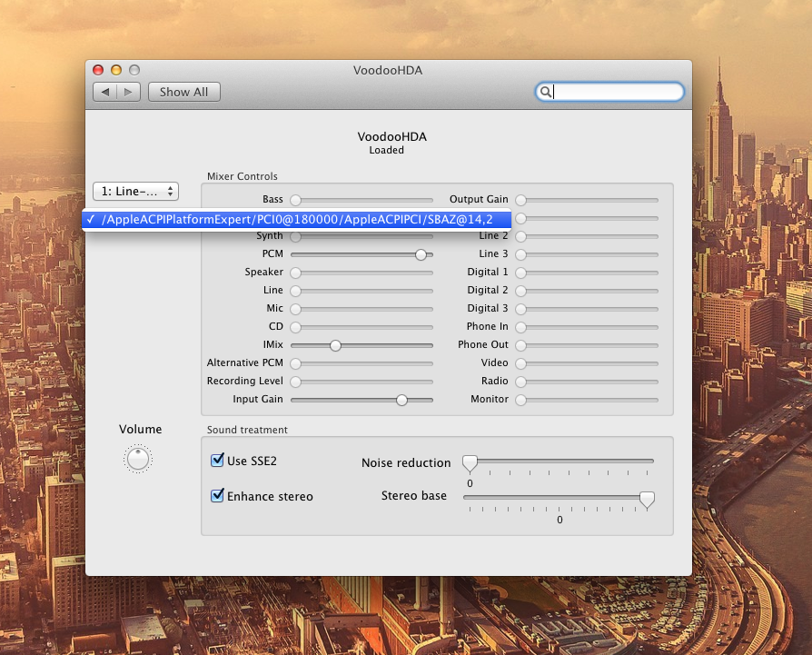Click the 'Volume' label

pos(141,429)
